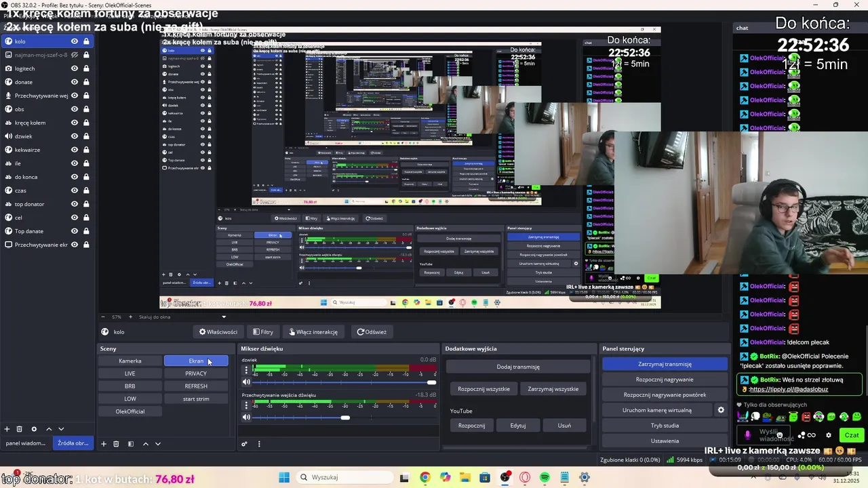Zoom out preview with minus button

(103, 317)
